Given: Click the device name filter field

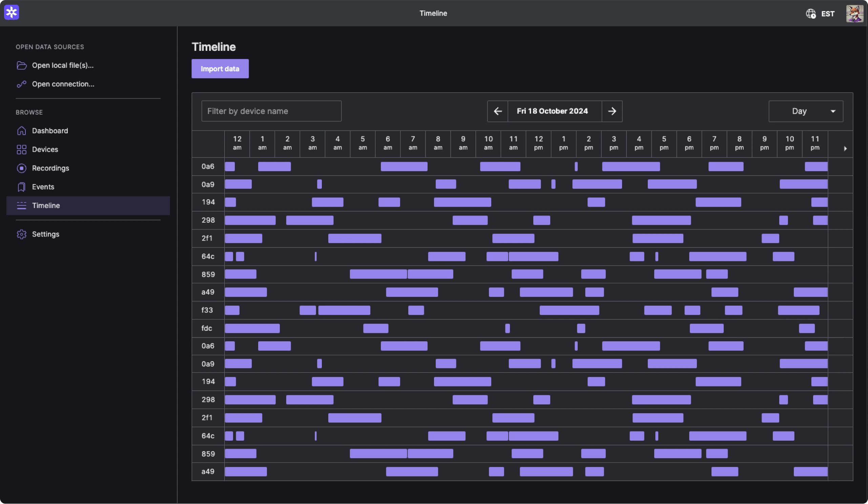Looking at the screenshot, I should click(x=271, y=111).
